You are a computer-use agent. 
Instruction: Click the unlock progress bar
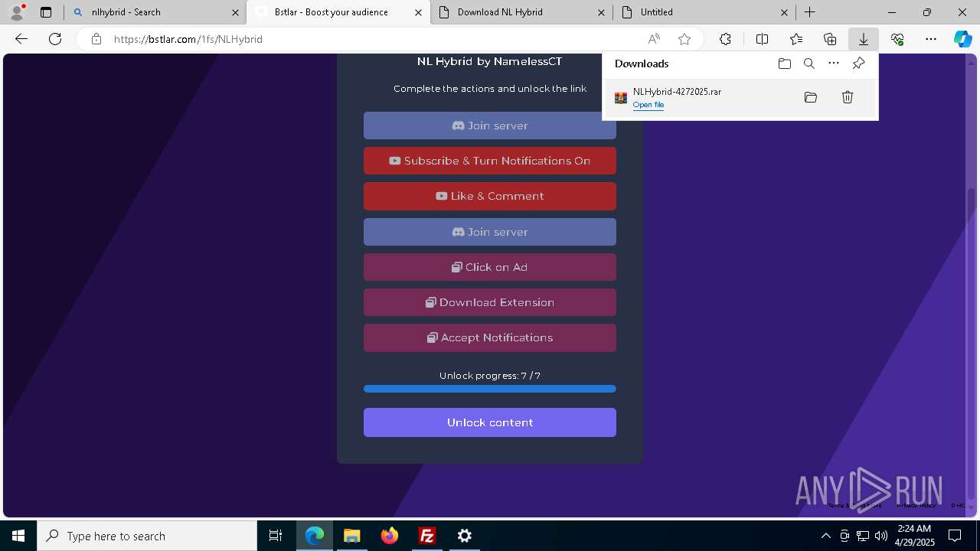(x=490, y=389)
